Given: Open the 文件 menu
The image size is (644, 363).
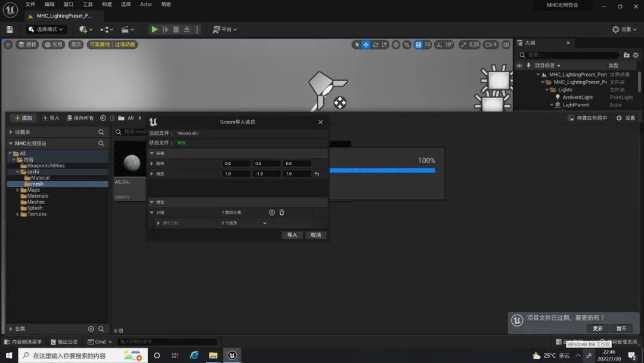Looking at the screenshot, I should point(30,4).
